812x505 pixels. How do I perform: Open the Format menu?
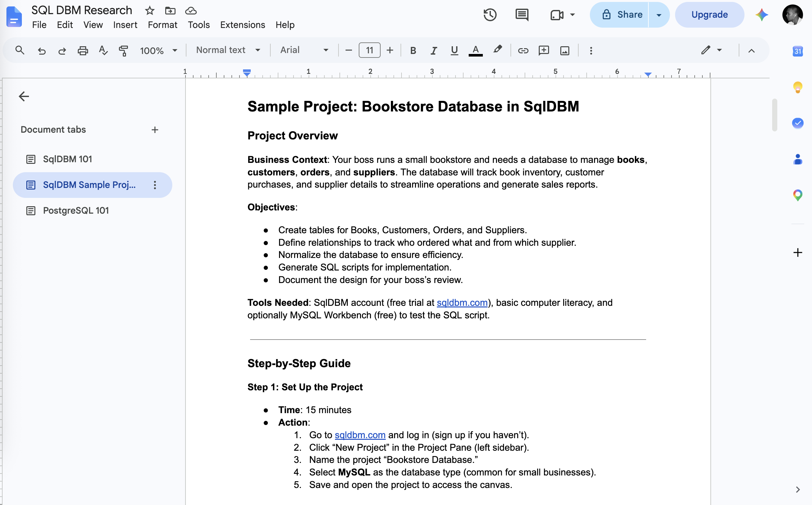pos(162,25)
